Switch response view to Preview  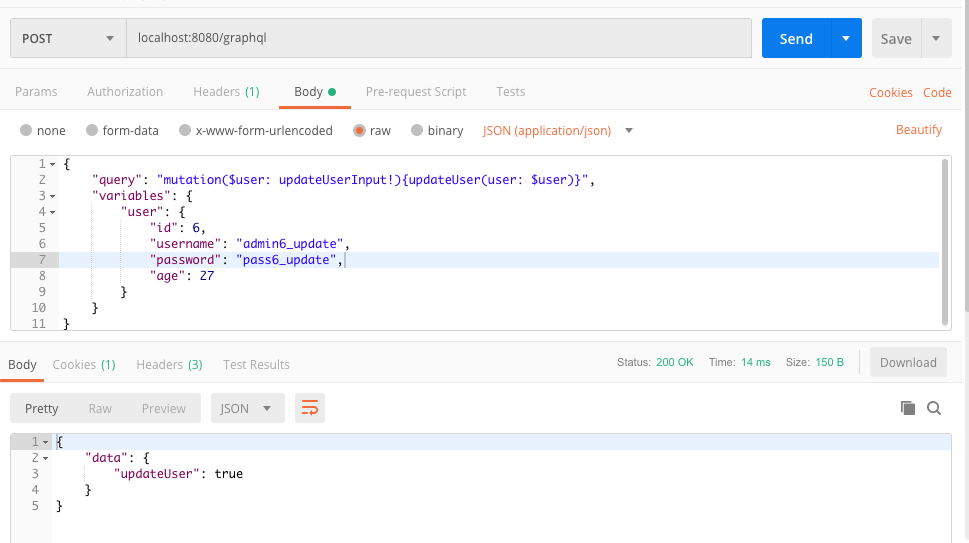click(x=164, y=408)
